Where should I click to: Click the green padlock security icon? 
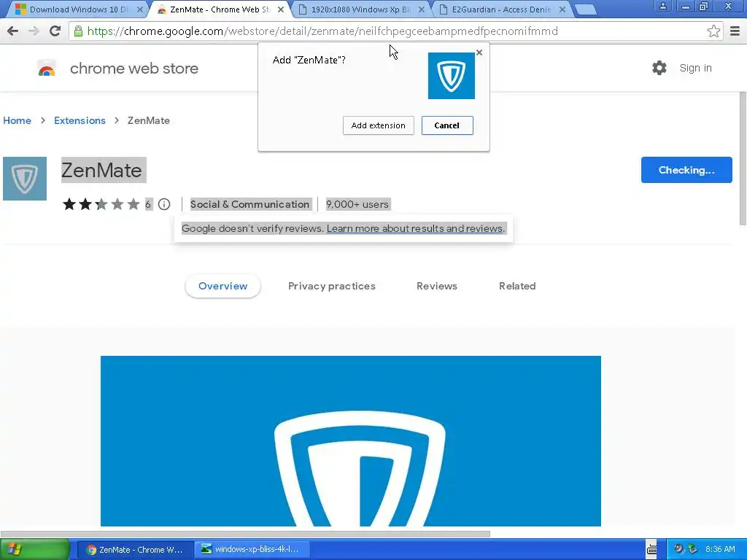click(x=78, y=31)
